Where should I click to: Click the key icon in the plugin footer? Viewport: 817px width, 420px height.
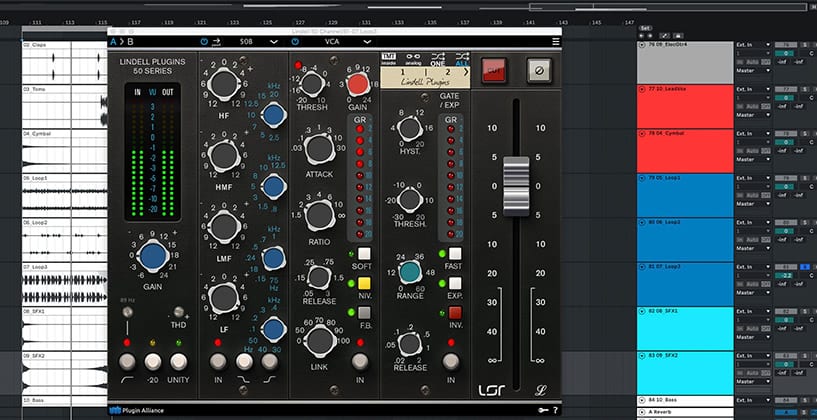[541, 410]
